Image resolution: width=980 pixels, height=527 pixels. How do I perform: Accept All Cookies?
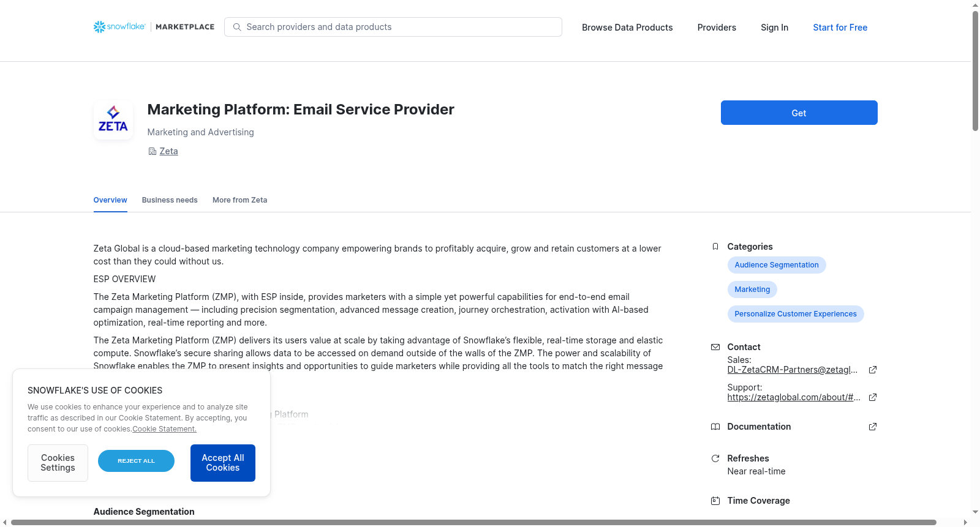223,463
